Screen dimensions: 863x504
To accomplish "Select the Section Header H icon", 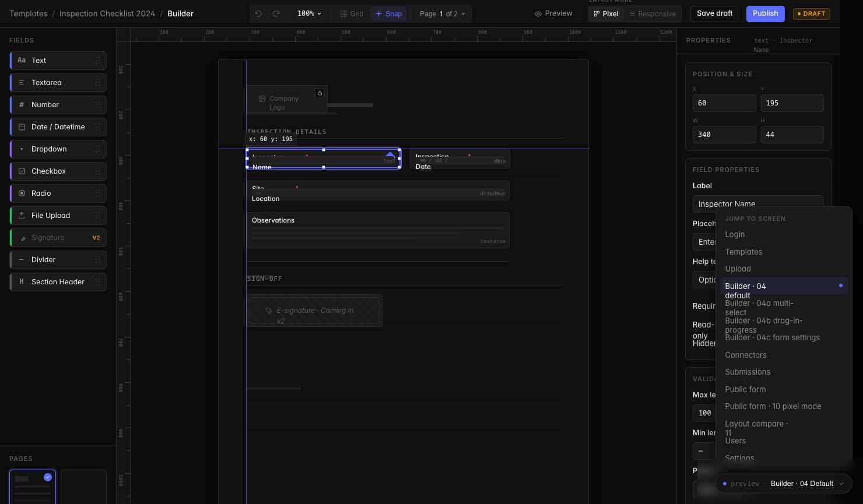I will click(x=22, y=281).
